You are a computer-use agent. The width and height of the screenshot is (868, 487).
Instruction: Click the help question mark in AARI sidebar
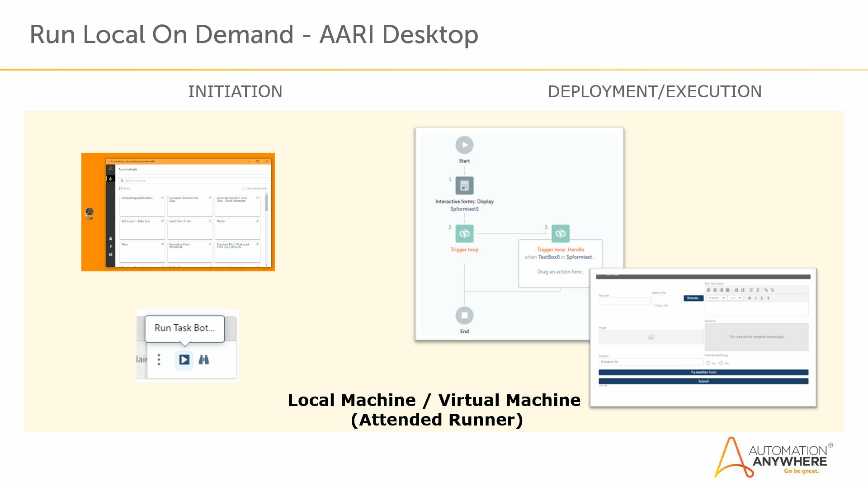(110, 247)
